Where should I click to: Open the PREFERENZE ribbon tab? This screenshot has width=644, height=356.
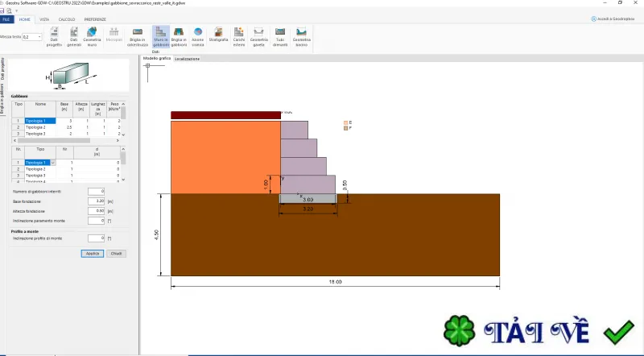(95, 19)
